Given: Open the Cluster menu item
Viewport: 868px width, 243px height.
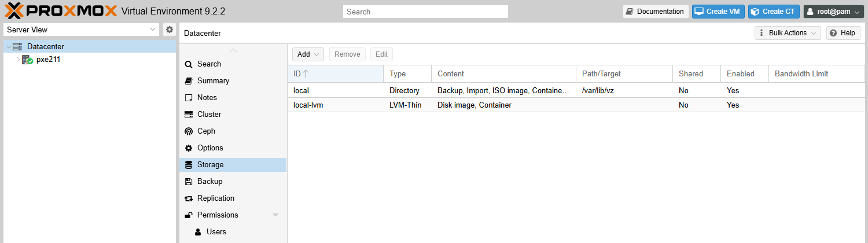Looking at the screenshot, I should pos(233,115).
